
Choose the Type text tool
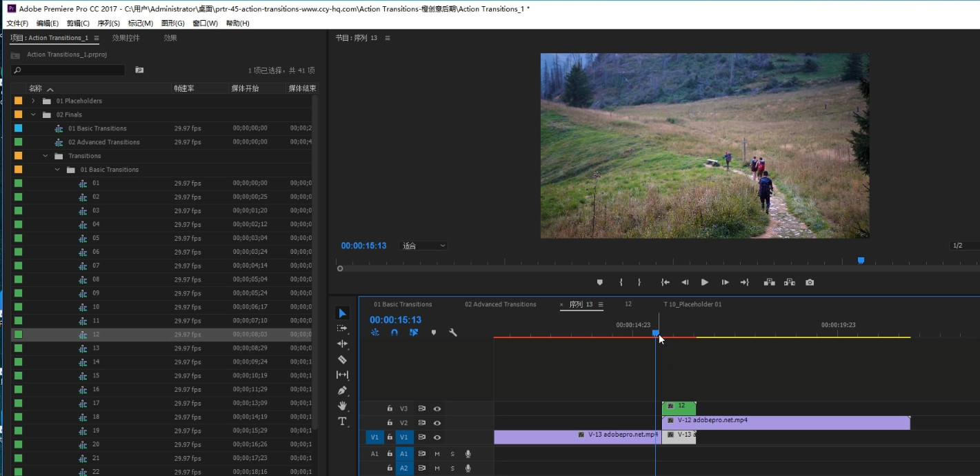click(x=342, y=422)
